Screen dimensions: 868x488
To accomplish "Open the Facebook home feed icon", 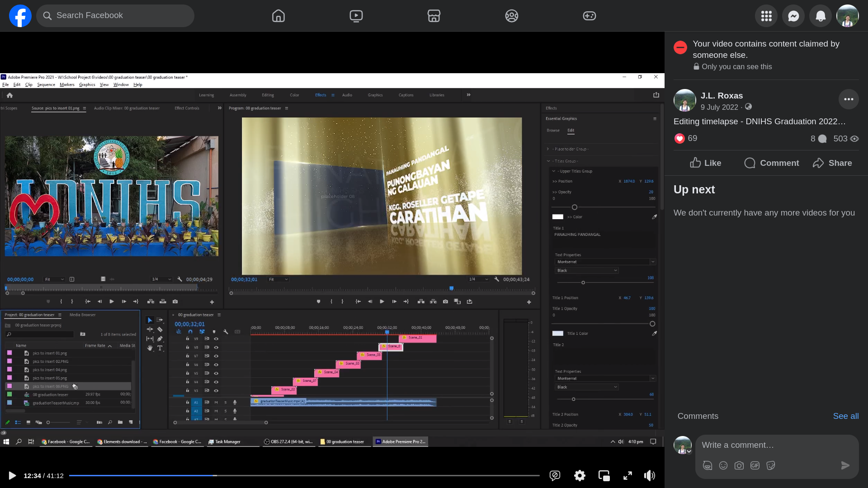I will [x=278, y=16].
